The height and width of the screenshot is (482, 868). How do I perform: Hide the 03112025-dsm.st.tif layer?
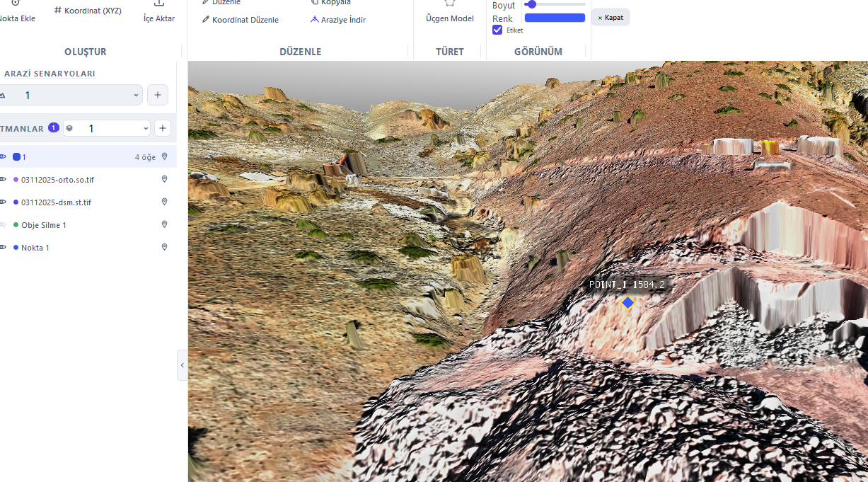(x=3, y=202)
